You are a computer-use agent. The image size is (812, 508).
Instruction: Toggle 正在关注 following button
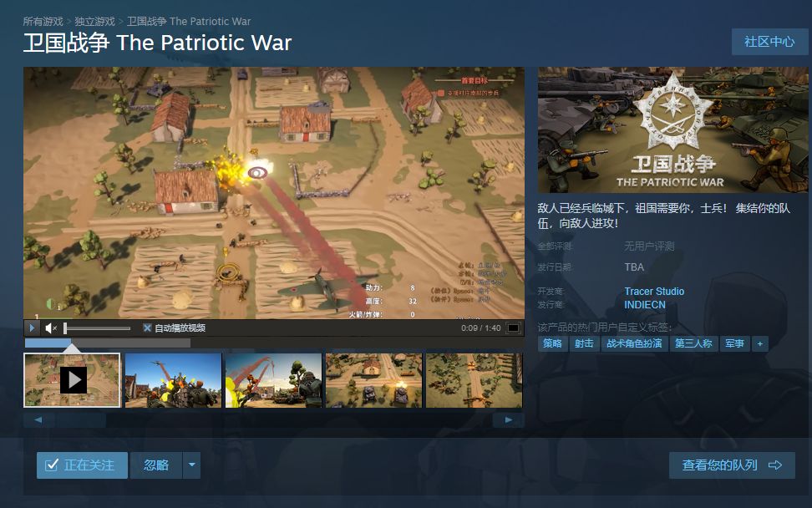tap(82, 465)
